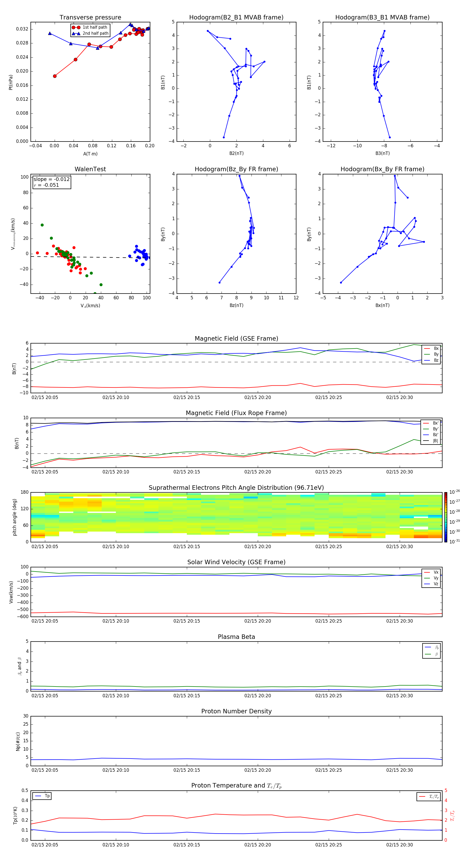Select the 'slope = -0.012' annotation
Viewport: 473px width, 868px height.
pyautogui.click(x=52, y=179)
